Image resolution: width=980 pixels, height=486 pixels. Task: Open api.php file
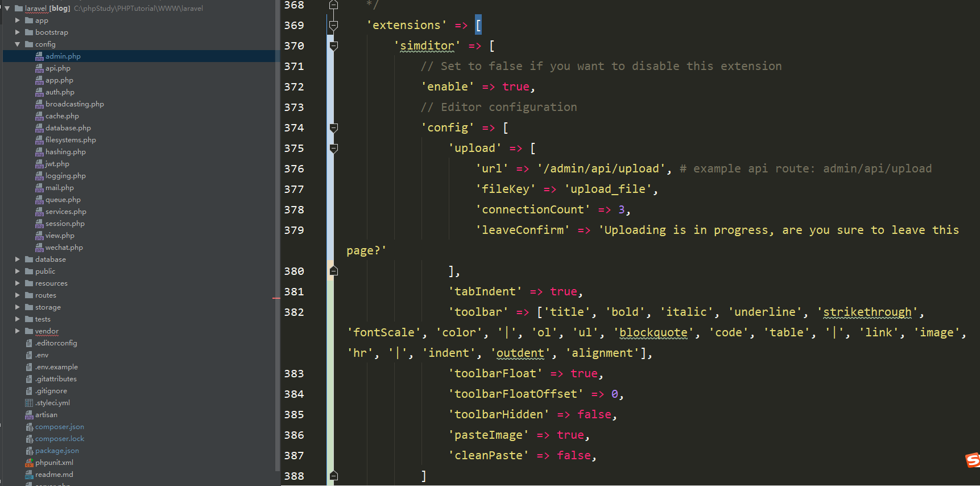pos(58,68)
